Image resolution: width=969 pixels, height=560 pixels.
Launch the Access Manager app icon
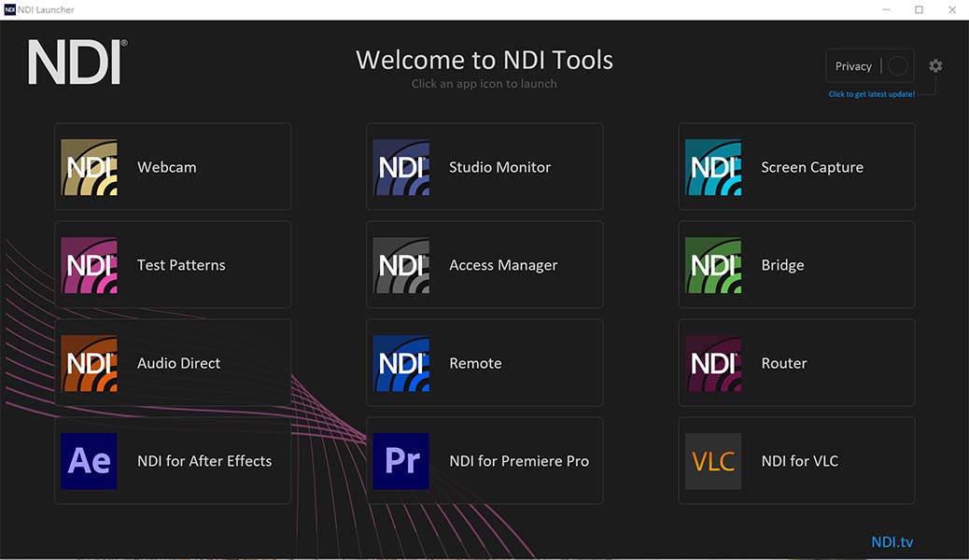(x=401, y=265)
